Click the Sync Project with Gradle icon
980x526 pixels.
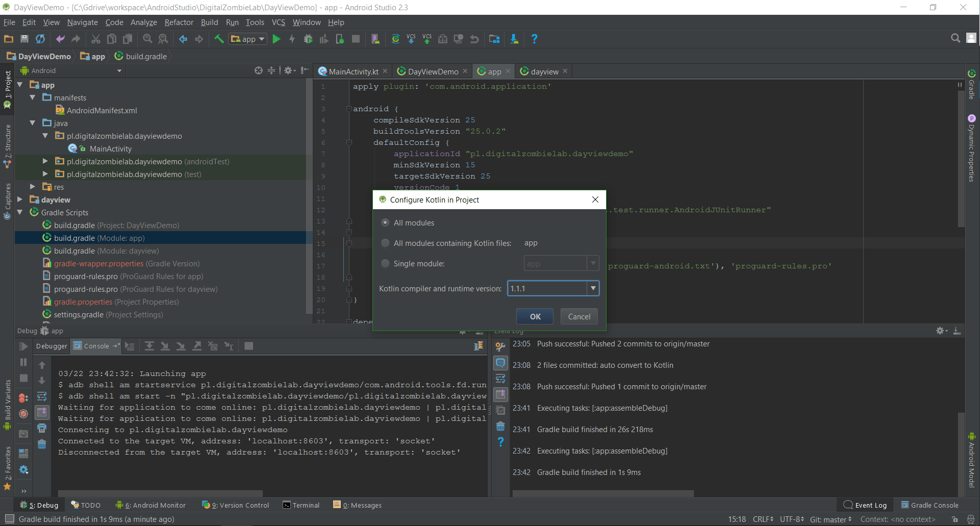click(395, 39)
